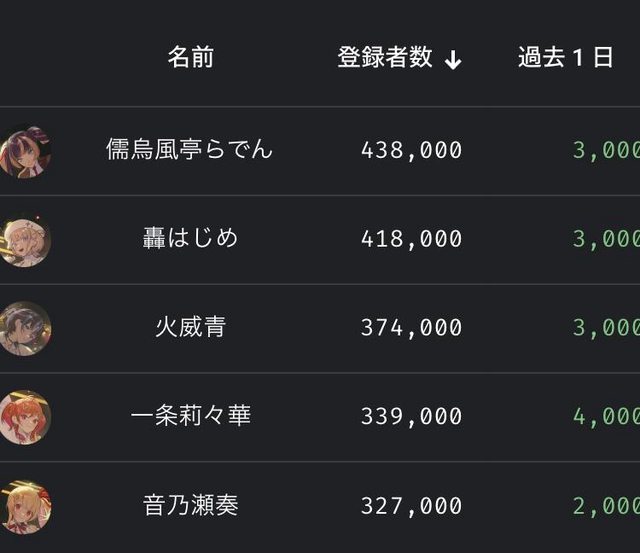Open 音乃瀬奏 channel name
The width and height of the screenshot is (640, 553).
click(x=190, y=505)
